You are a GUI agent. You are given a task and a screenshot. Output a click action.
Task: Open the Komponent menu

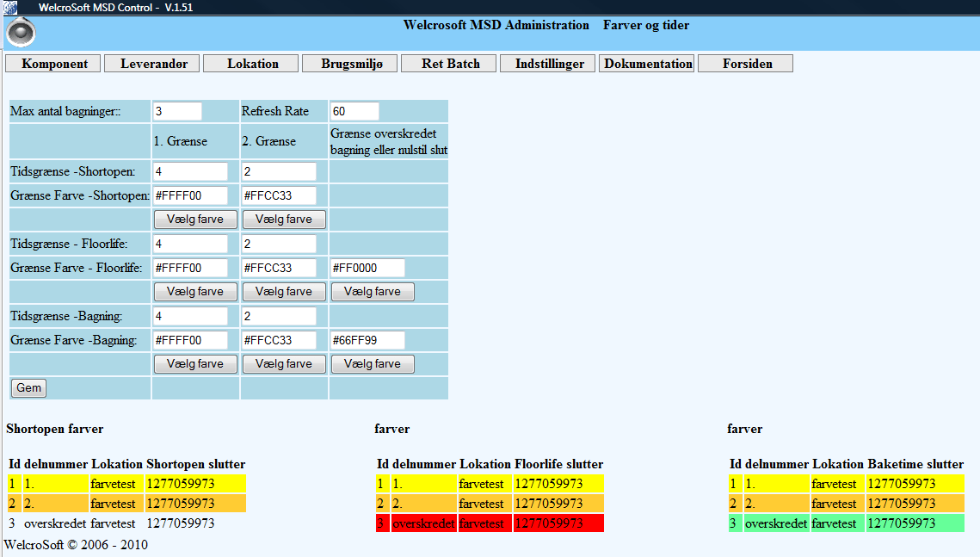(53, 64)
